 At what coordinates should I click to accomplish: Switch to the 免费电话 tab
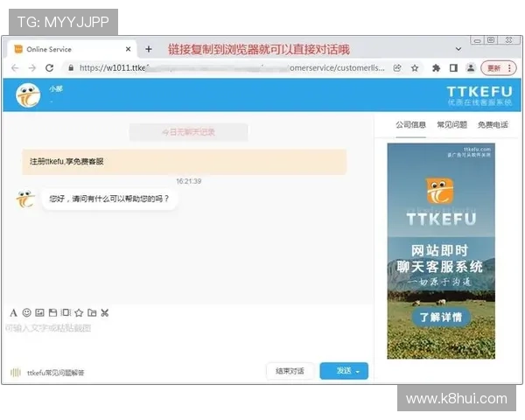tap(493, 125)
